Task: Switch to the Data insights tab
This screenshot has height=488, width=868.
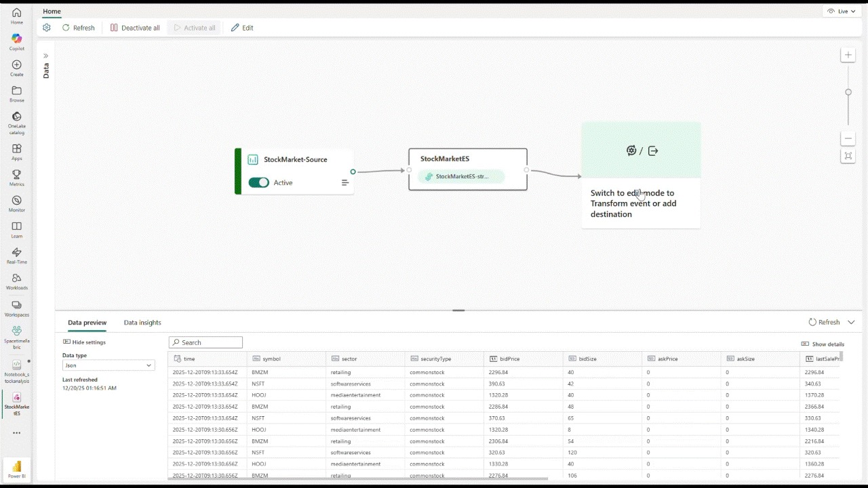Action: (x=142, y=323)
